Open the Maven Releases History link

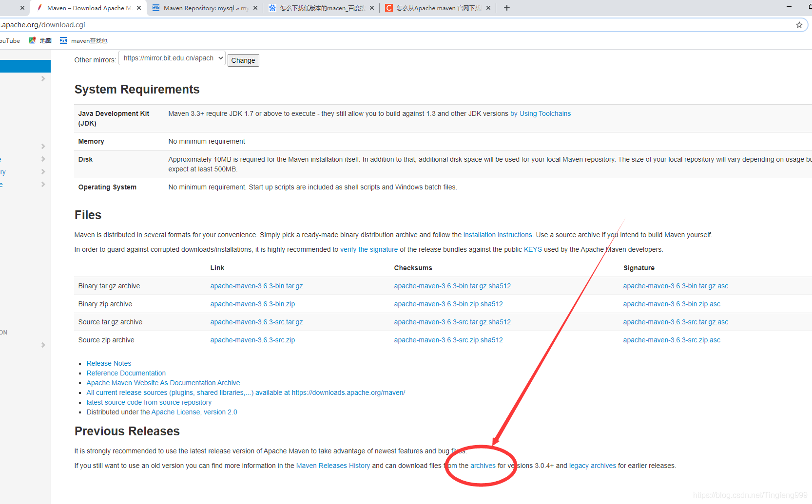[x=333, y=466]
